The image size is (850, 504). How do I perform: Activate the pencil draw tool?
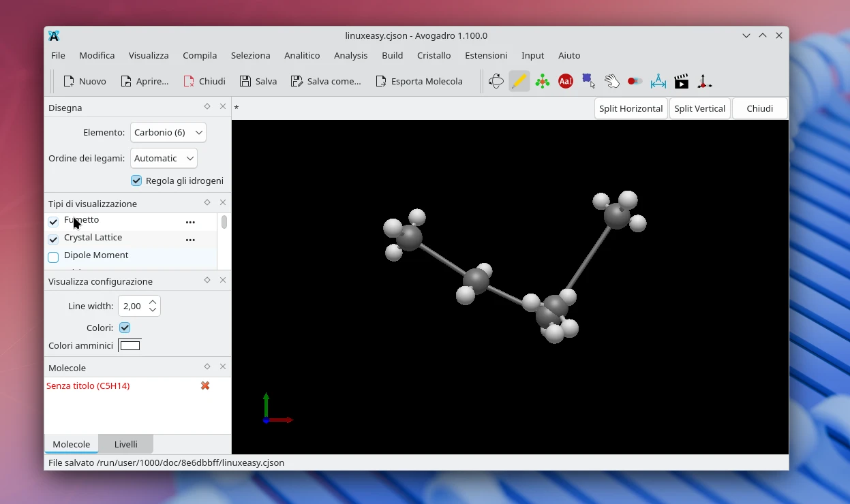[x=519, y=81]
